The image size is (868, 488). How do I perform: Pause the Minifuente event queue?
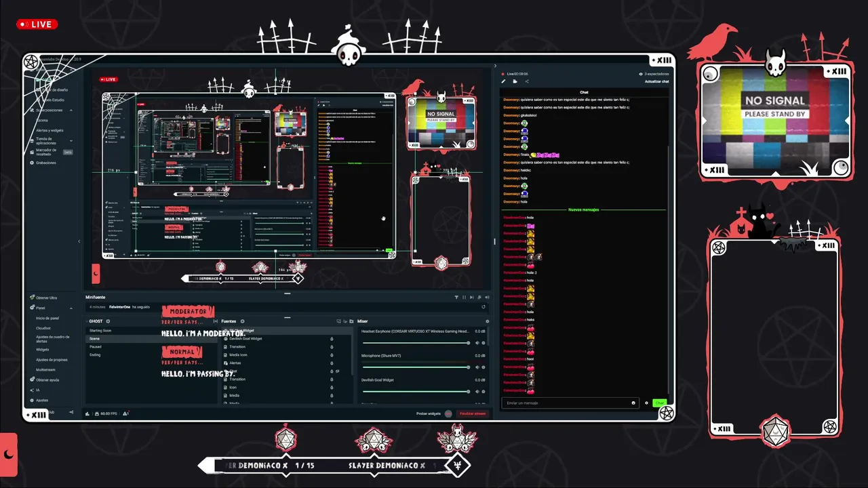(x=465, y=297)
